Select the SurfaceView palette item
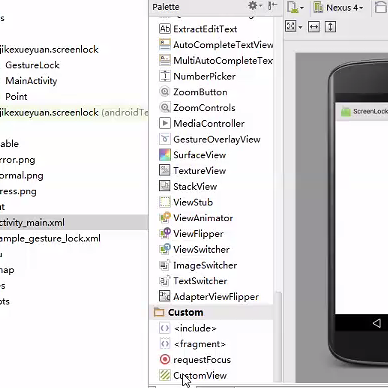This screenshot has width=388, height=388. 193,155
